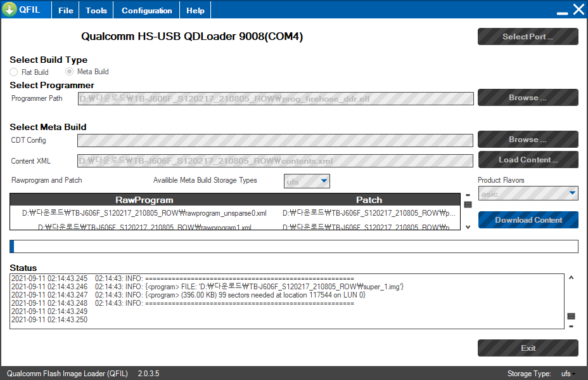This screenshot has height=380, width=588.
Task: Open the Configuration menu
Action: pyautogui.click(x=146, y=11)
